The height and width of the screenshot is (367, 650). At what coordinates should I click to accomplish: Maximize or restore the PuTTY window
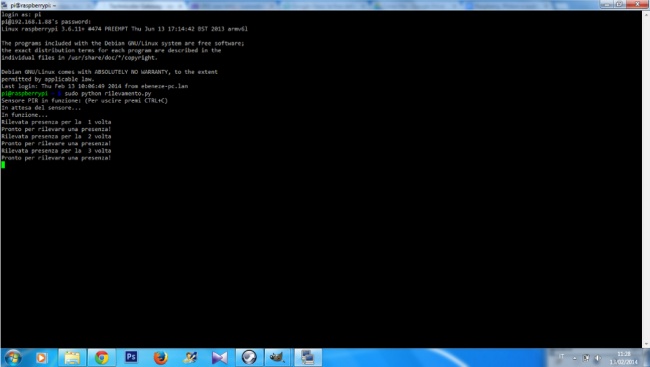[619, 4]
